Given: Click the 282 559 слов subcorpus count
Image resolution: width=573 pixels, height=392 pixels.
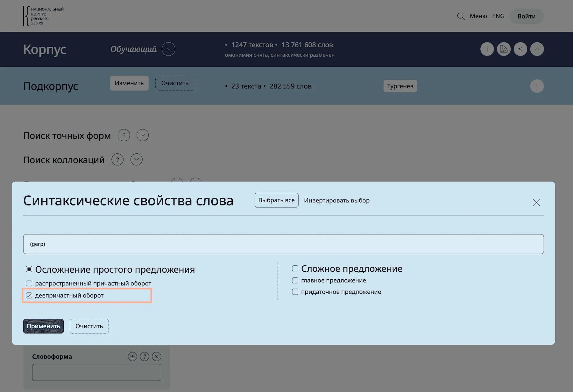Looking at the screenshot, I should tap(290, 86).
